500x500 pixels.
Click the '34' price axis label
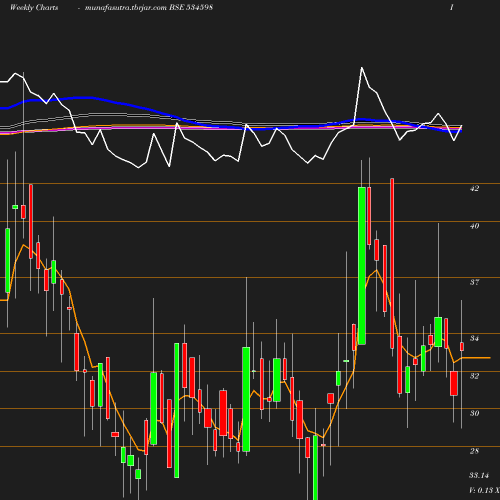[x=474, y=338]
